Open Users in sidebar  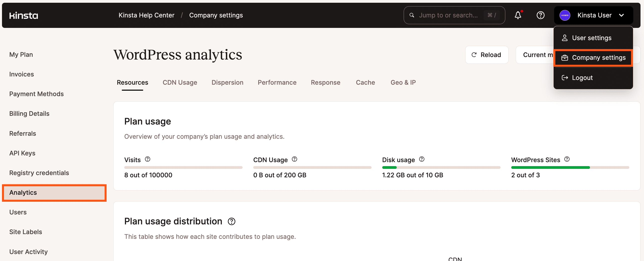[x=18, y=212]
